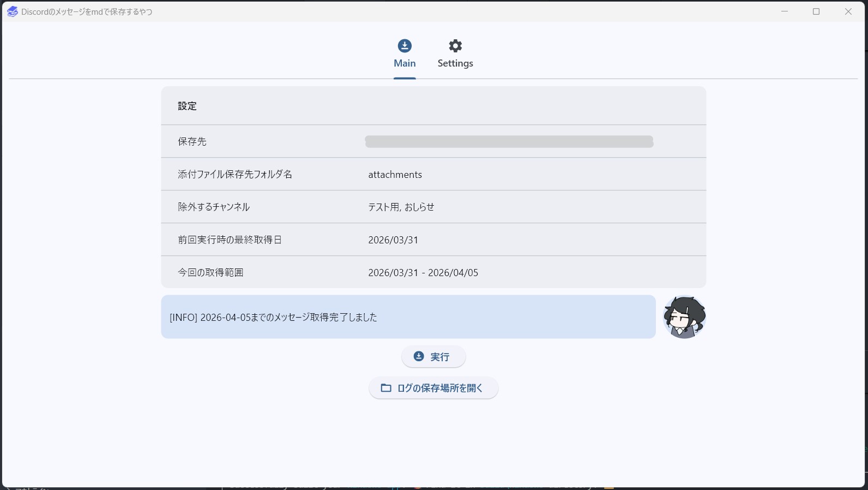Click the app icon in title bar

tap(12, 11)
